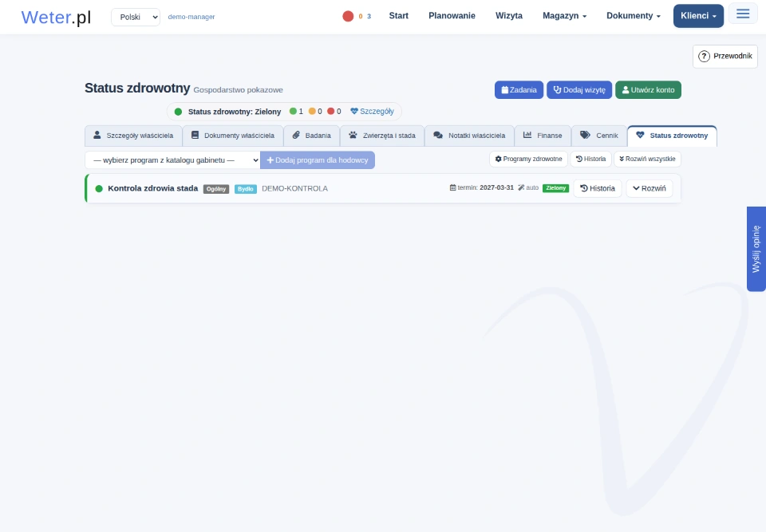766x532 pixels.
Task: Click the demo-manager user link
Action: (191, 17)
